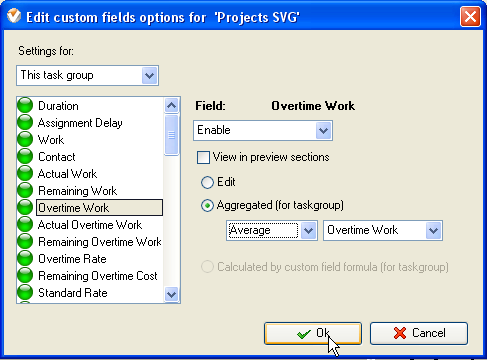This screenshot has width=487, height=360.
Task: Select Remaining Overtime Cost list entry
Action: point(98,276)
